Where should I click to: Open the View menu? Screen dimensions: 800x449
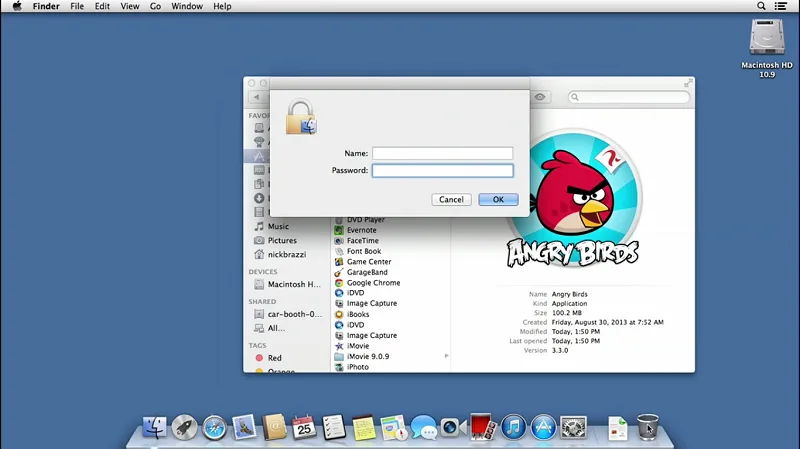tap(130, 6)
